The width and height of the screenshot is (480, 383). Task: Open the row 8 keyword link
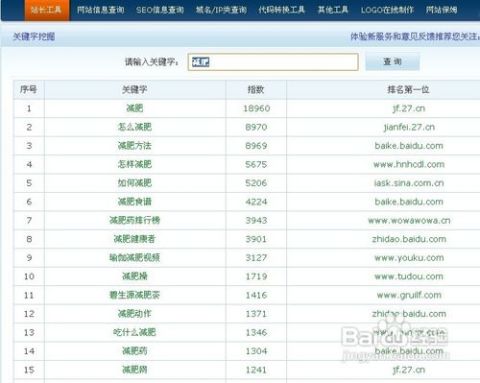click(135, 239)
